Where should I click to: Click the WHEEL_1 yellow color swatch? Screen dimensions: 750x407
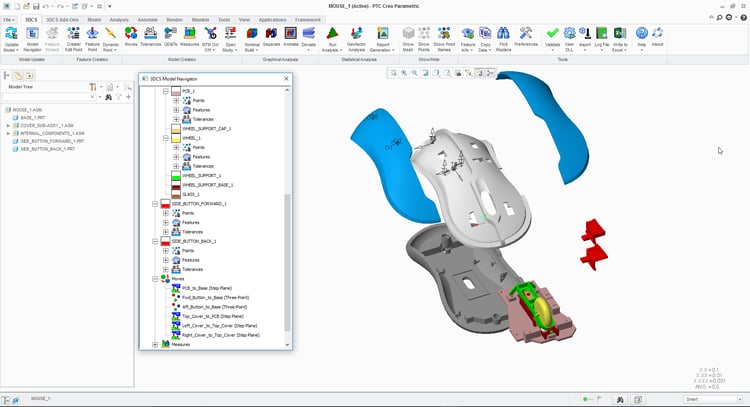176,138
